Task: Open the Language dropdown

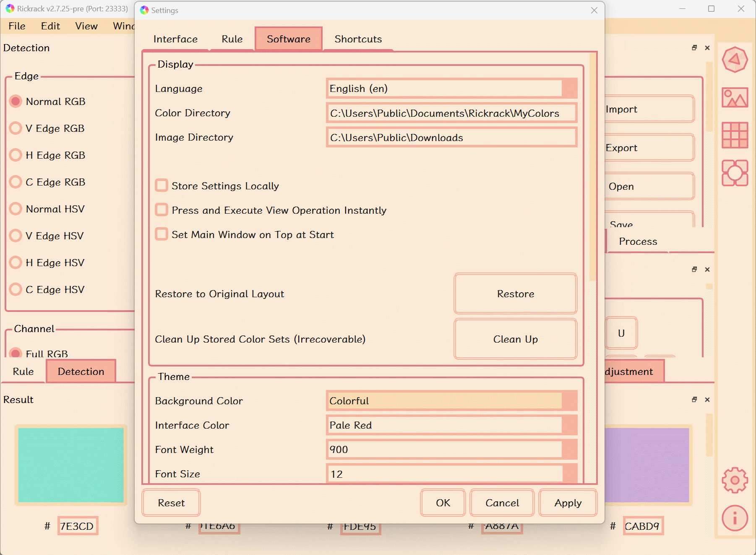Action: point(451,89)
